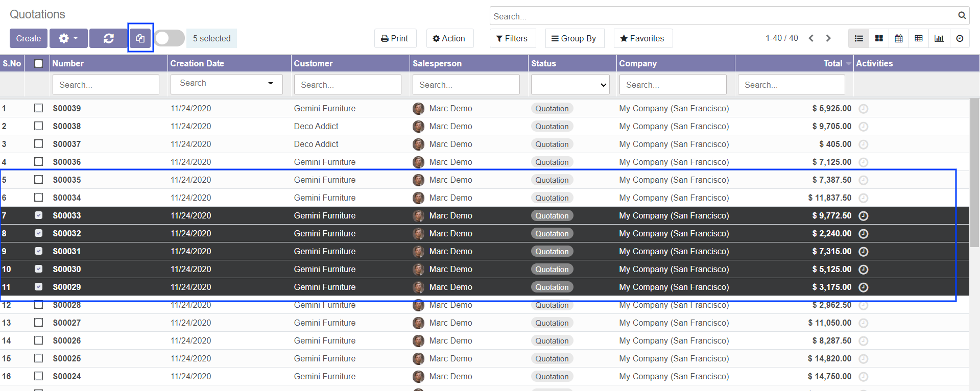Click the Customer column search field
The width and height of the screenshot is (980, 391).
347,85
